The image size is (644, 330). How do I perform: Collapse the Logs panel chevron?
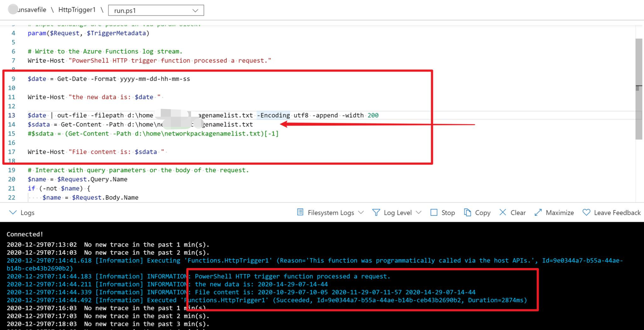pyautogui.click(x=13, y=212)
